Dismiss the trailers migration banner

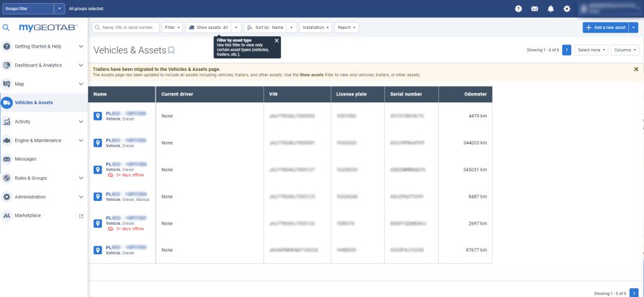tap(636, 69)
